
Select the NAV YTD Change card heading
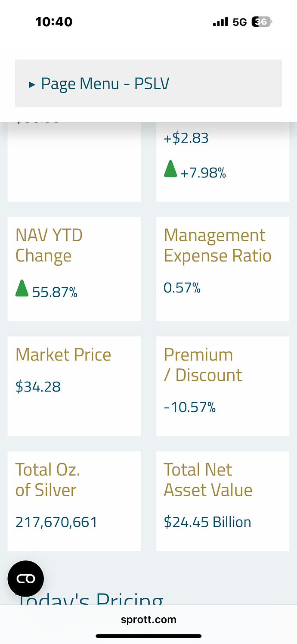point(49,246)
